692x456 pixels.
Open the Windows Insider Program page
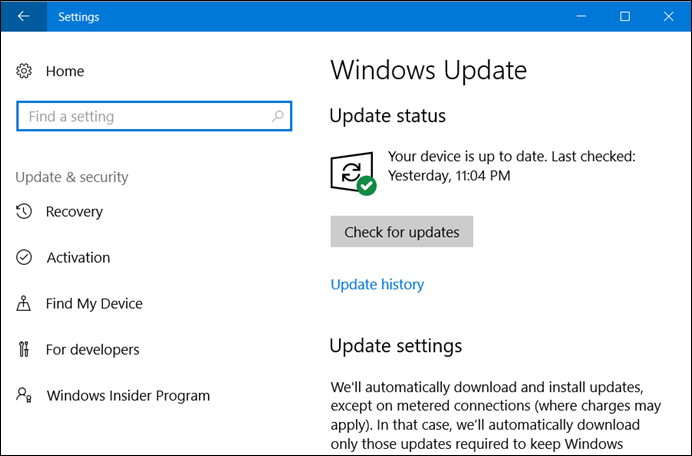128,396
